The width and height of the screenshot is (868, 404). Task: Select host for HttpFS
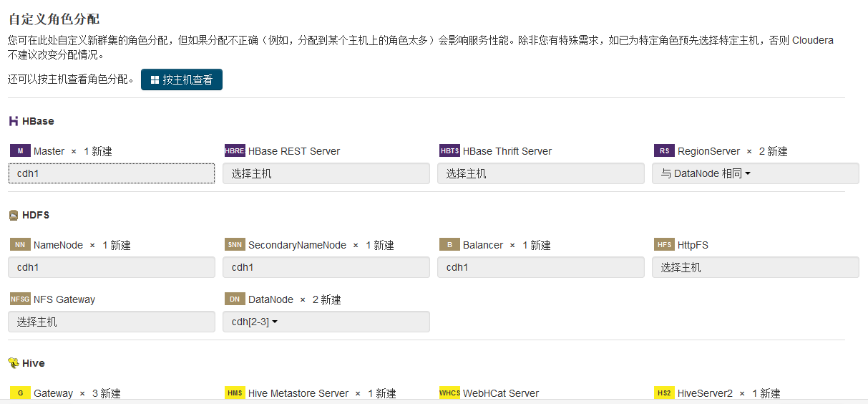point(756,267)
